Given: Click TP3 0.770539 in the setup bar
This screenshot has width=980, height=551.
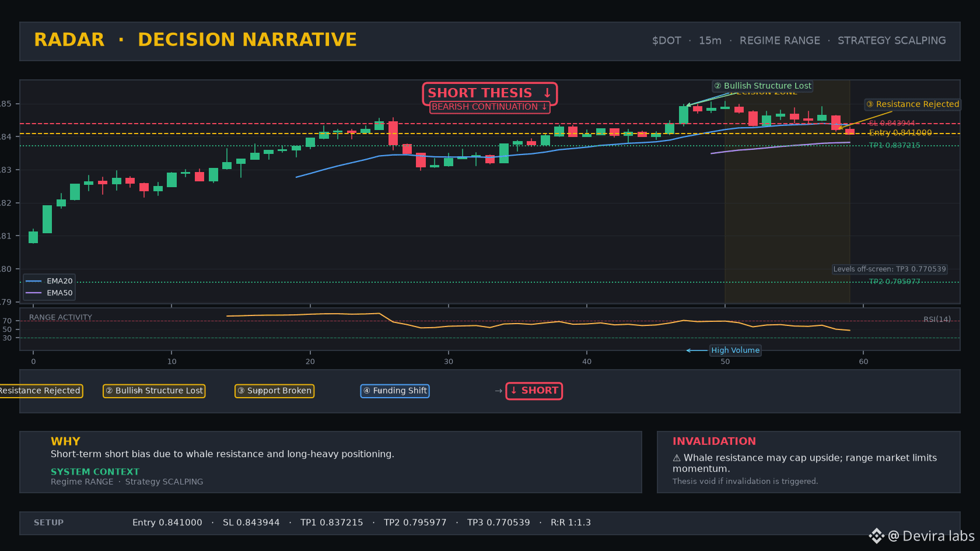Looking at the screenshot, I should pos(499,523).
